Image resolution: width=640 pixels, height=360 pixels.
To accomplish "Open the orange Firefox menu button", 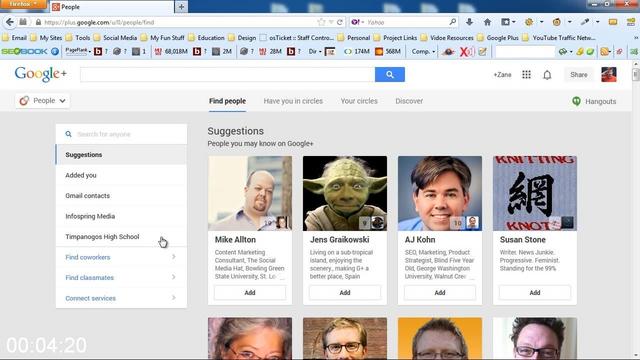I will (23, 4).
